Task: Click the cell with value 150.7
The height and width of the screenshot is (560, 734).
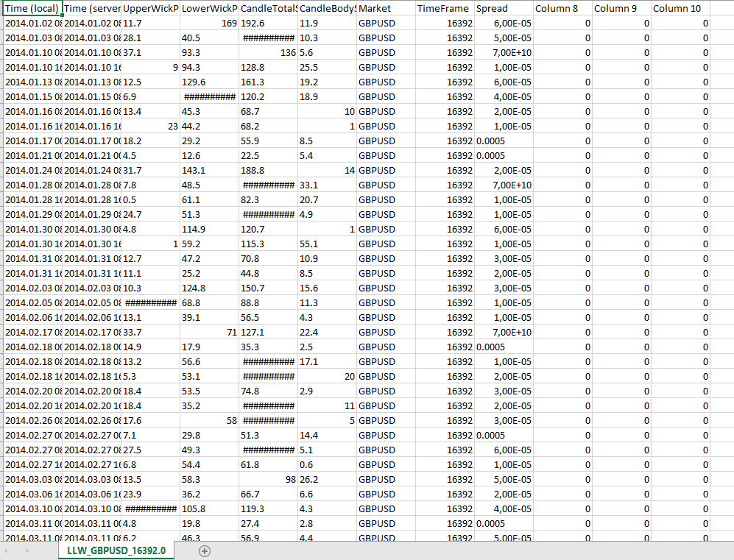Action: (269, 288)
